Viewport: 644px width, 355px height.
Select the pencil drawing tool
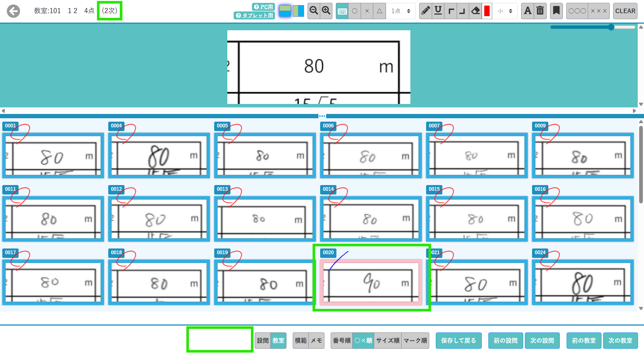[426, 11]
